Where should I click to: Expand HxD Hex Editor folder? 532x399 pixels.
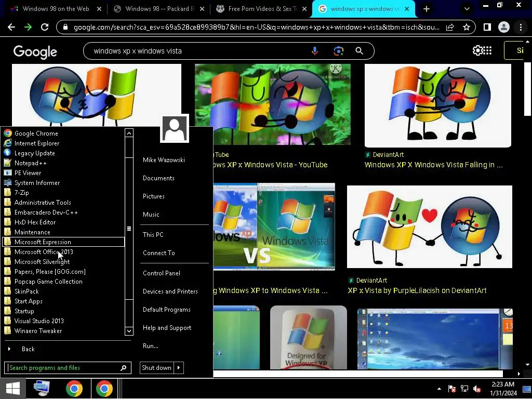click(64, 222)
